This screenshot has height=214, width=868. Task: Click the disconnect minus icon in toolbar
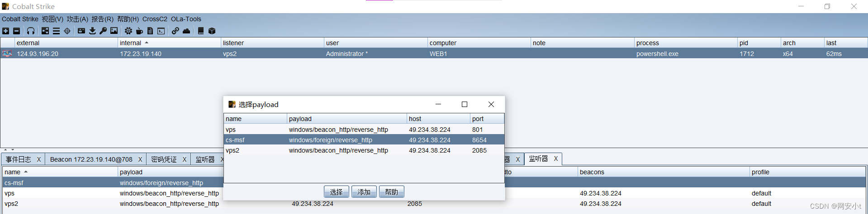(x=17, y=31)
